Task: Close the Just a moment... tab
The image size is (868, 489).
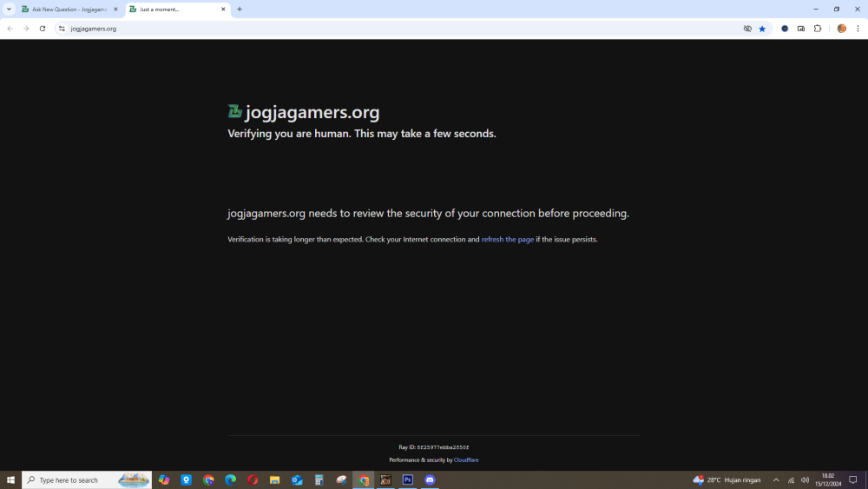Action: 223,10
